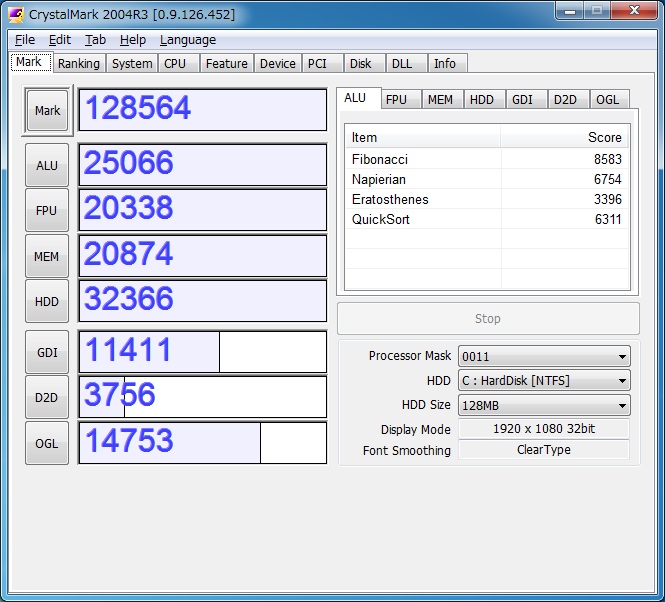
Task: Run the OGL benchmark button
Action: tap(47, 443)
